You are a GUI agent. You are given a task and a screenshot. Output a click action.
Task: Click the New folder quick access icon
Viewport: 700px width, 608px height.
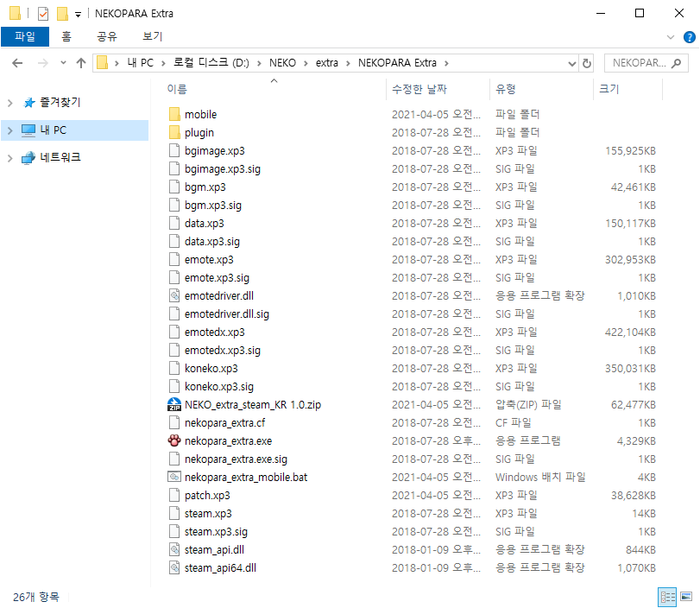click(x=62, y=14)
